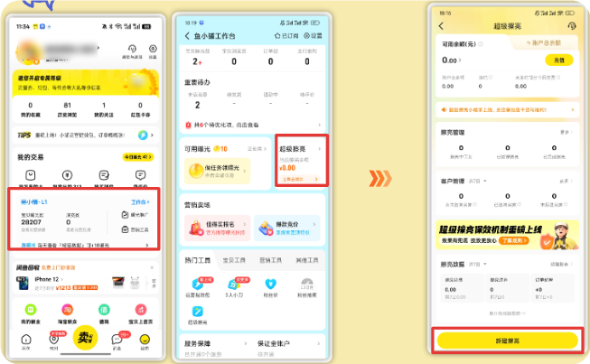Open 设置 icon in workbench header
The height and width of the screenshot is (364, 590).
pyautogui.click(x=306, y=36)
